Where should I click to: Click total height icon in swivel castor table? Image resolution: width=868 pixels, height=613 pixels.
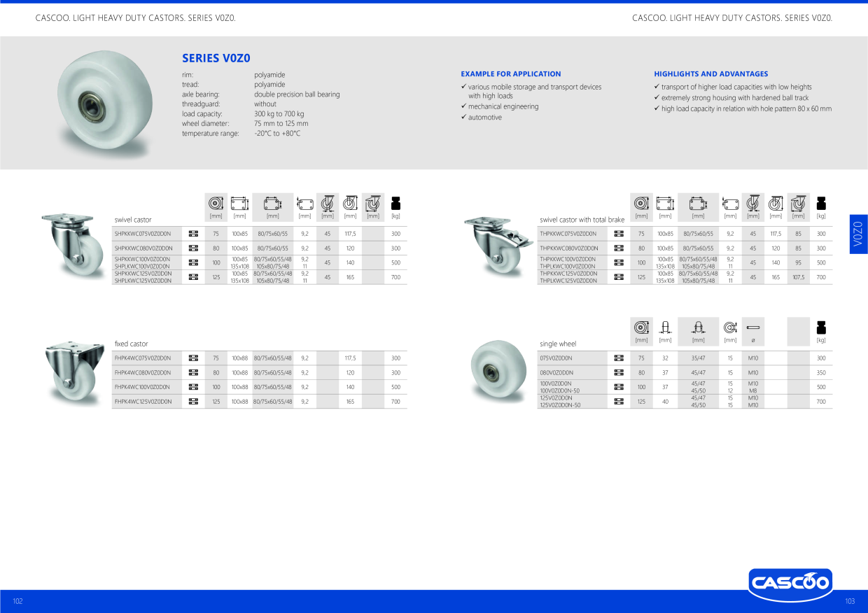(x=350, y=203)
